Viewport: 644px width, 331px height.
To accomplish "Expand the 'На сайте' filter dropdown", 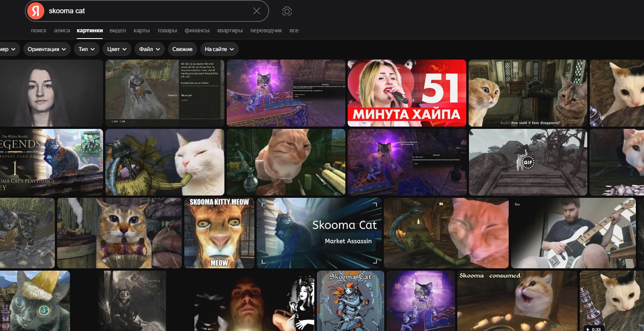I will [x=219, y=49].
